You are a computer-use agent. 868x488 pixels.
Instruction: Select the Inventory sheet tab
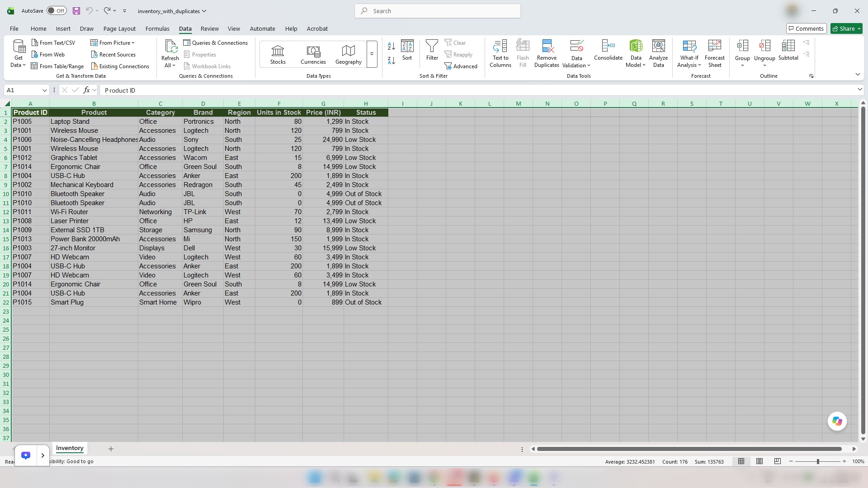(70, 448)
